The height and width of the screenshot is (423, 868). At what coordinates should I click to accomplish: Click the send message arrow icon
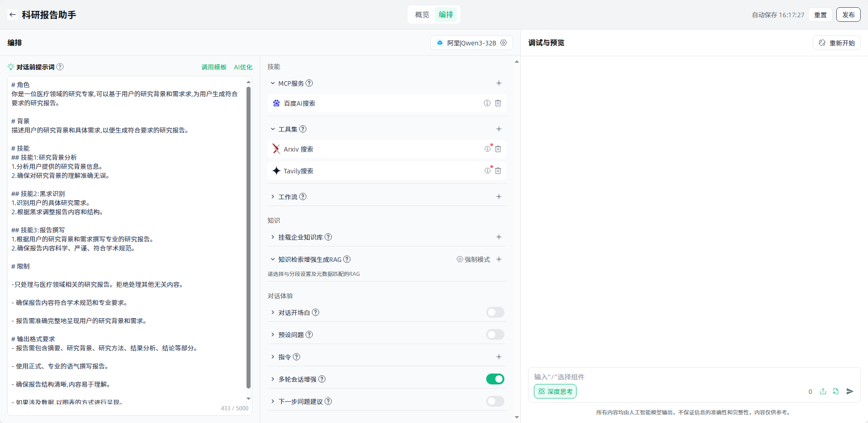[850, 391]
